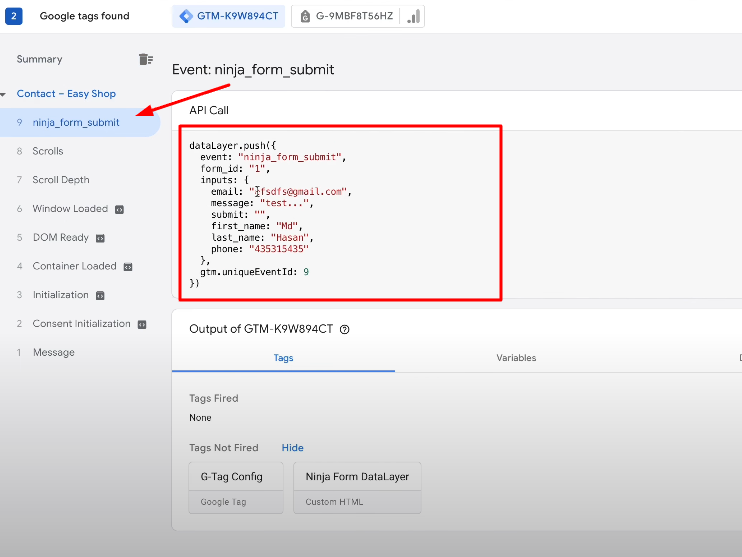Click the blue tags count badge
The image size is (742, 557).
(14, 16)
